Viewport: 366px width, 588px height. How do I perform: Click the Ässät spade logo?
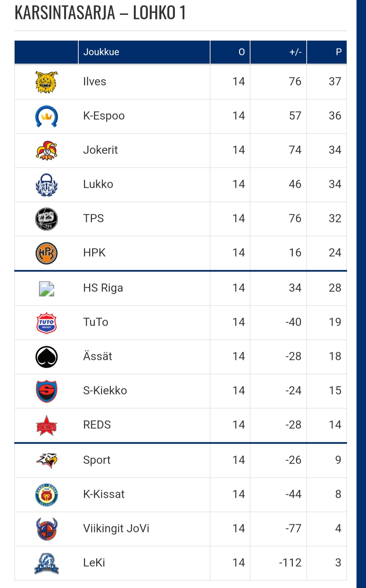pos(46,357)
